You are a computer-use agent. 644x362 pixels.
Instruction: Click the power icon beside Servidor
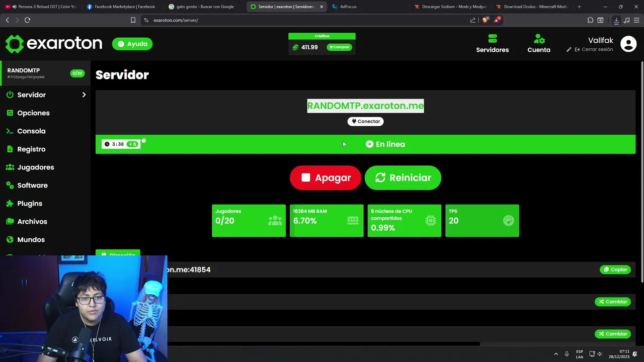(10, 95)
